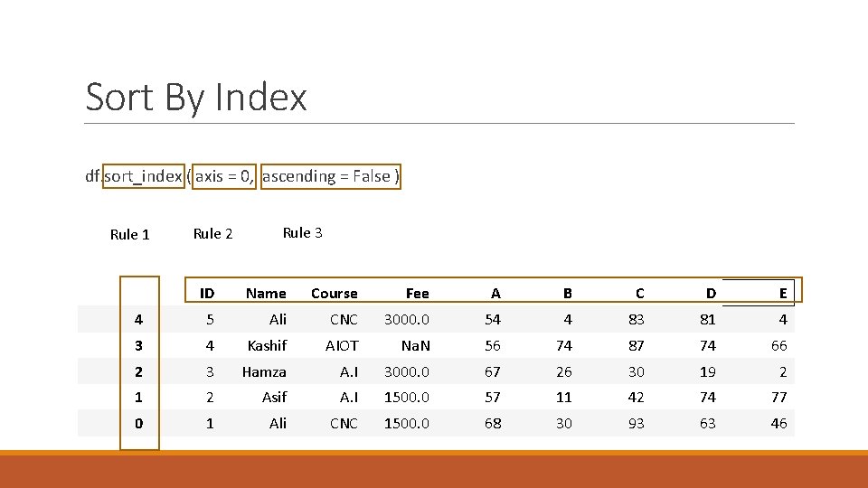Click the name 'Kashif' in the table

click(x=267, y=346)
